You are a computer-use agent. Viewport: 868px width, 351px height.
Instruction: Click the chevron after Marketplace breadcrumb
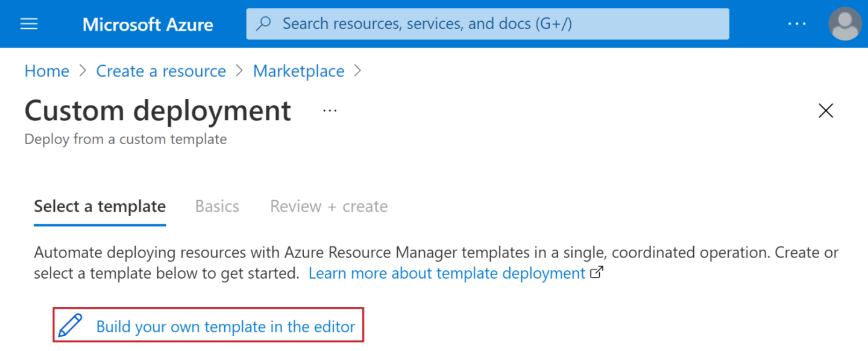tap(357, 71)
